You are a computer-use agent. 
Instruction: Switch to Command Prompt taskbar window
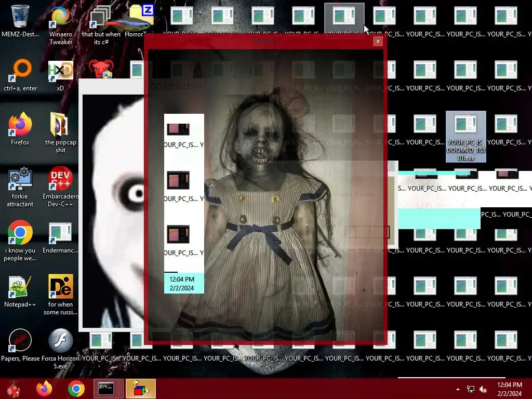pyautogui.click(x=106, y=389)
